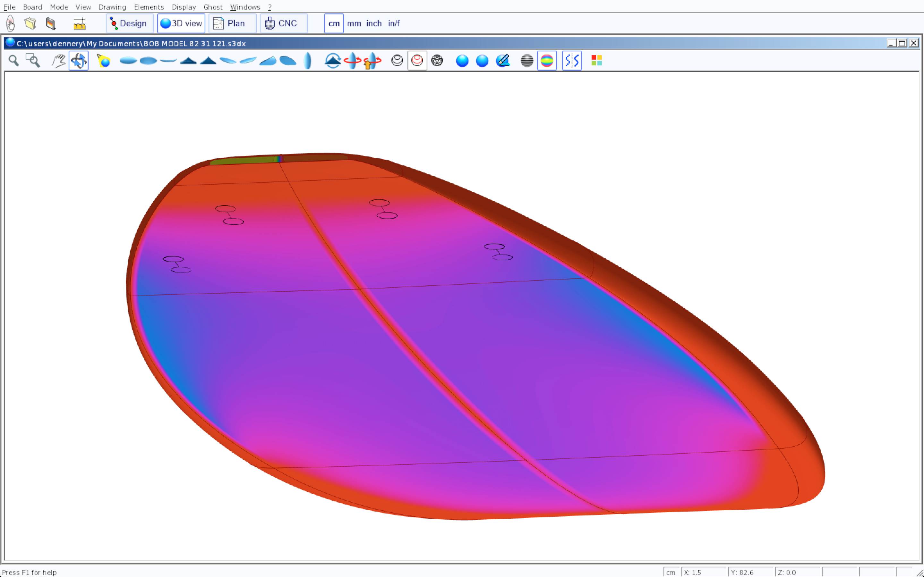Screen dimensions: 924x577
Task: Switch to Design mode
Action: click(129, 24)
